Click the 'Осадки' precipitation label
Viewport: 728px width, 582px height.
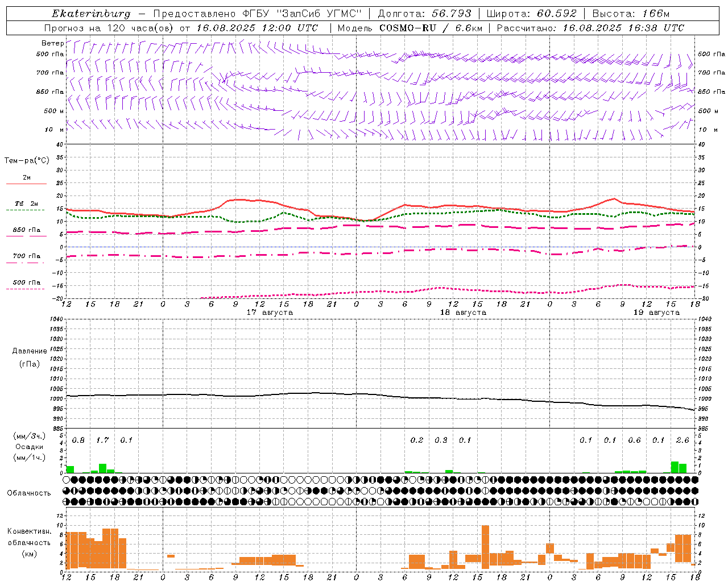click(x=30, y=447)
